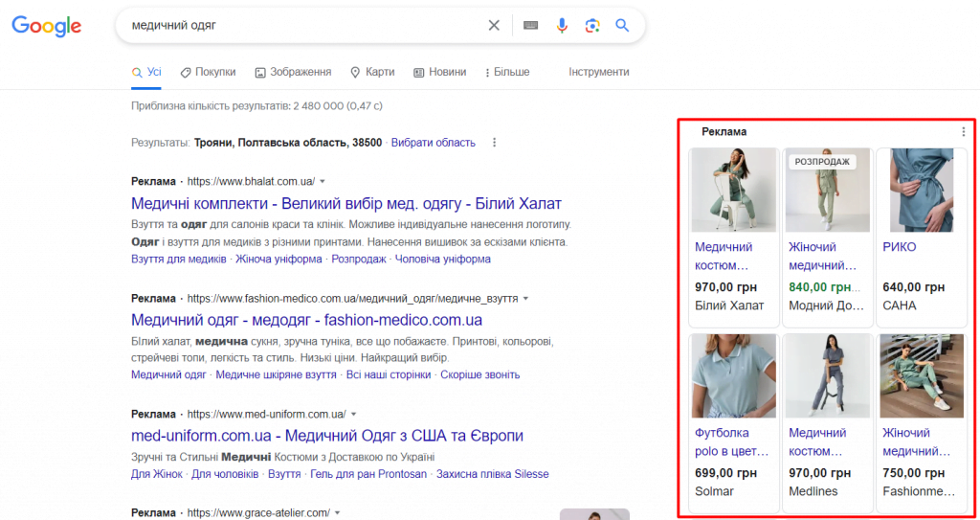Viewport: 980px width, 520px height.
Task: Open Захисна плівка Silesse sitelink
Action: [x=493, y=474]
